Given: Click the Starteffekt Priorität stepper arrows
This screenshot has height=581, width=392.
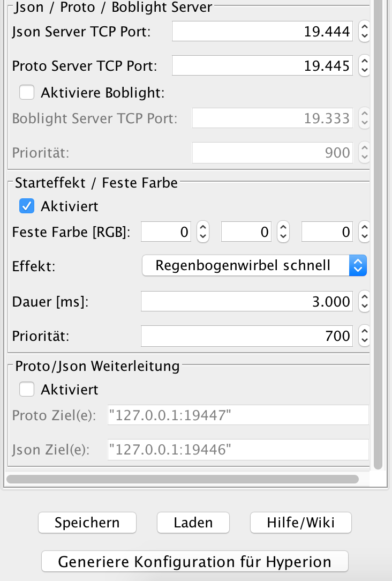Looking at the screenshot, I should (x=364, y=336).
